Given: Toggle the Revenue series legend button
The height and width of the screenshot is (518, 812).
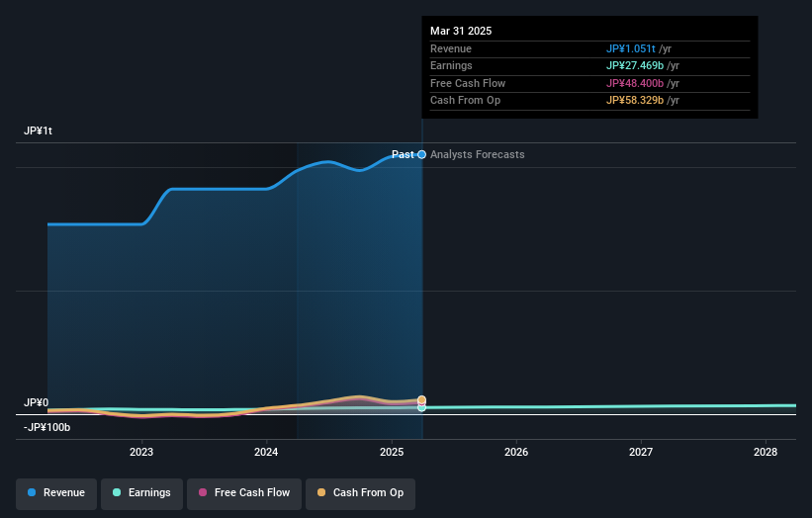Looking at the screenshot, I should tap(56, 493).
